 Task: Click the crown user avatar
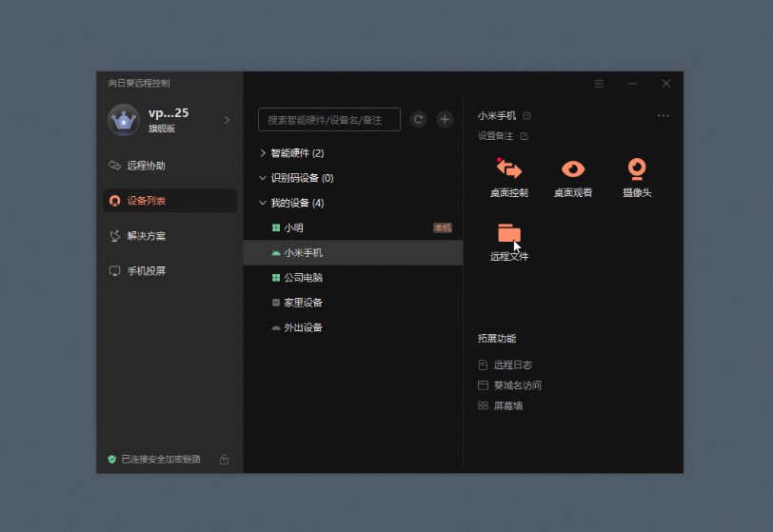pyautogui.click(x=123, y=120)
